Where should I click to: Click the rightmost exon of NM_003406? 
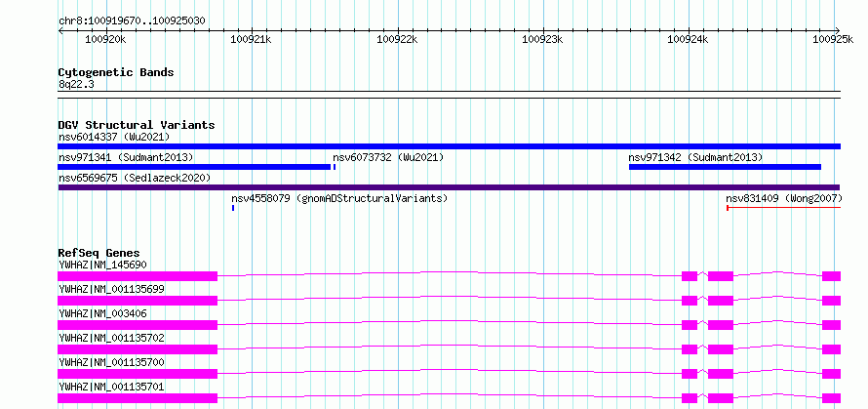pos(832,325)
